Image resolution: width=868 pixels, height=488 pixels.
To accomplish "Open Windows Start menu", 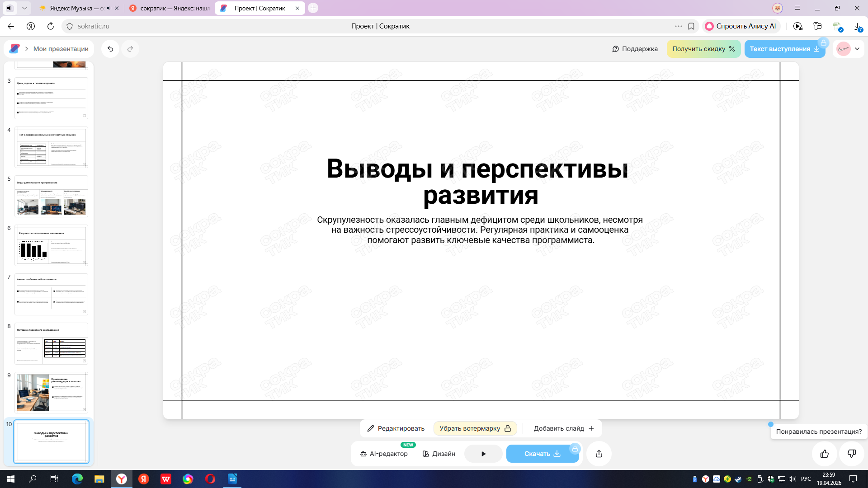I will (11, 479).
